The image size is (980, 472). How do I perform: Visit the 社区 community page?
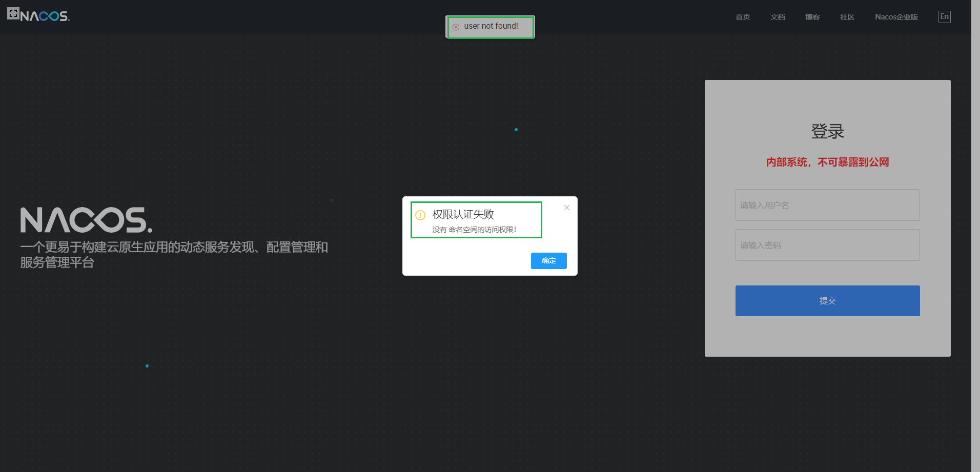pos(847,17)
